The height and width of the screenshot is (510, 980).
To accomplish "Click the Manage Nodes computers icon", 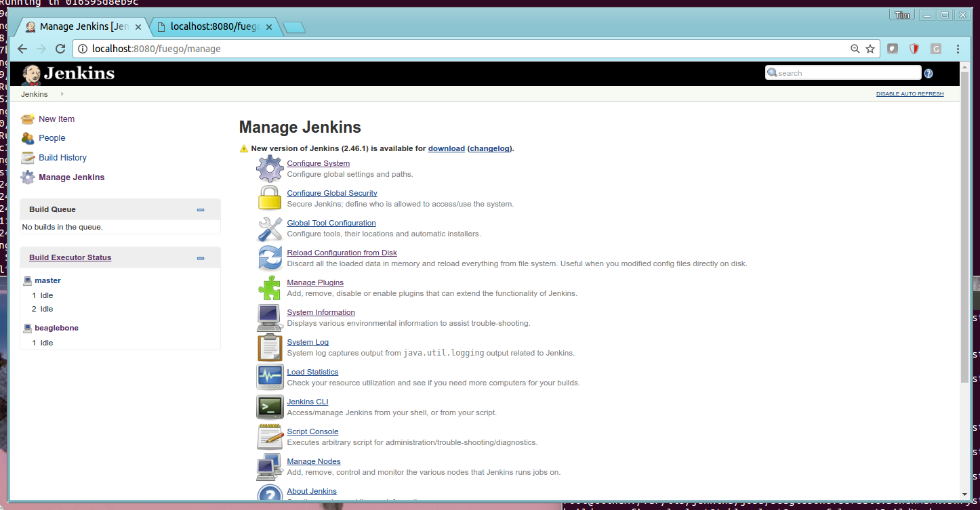I will 270,467.
